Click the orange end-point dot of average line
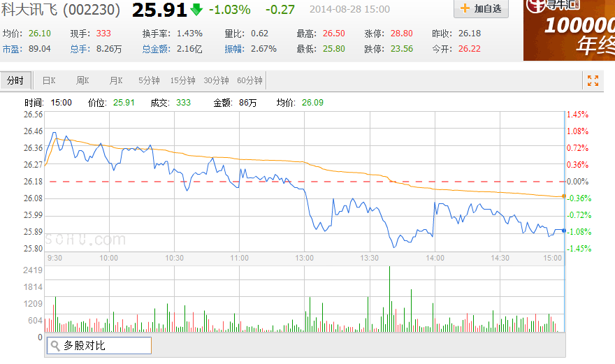Screen dimensions: 615x364 564,196
